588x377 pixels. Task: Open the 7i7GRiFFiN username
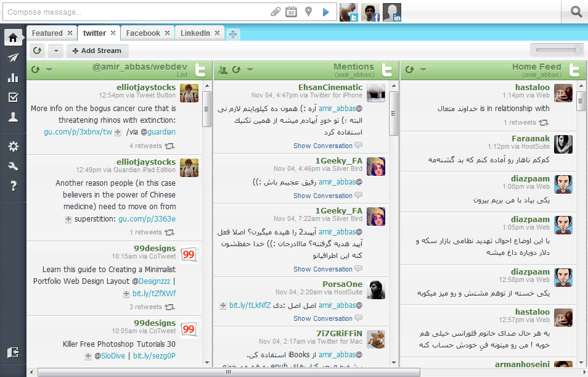339,333
